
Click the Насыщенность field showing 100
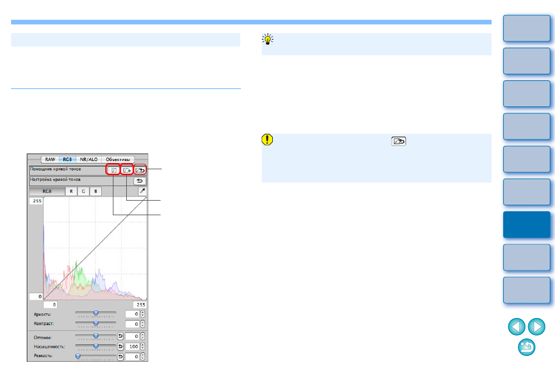click(133, 347)
